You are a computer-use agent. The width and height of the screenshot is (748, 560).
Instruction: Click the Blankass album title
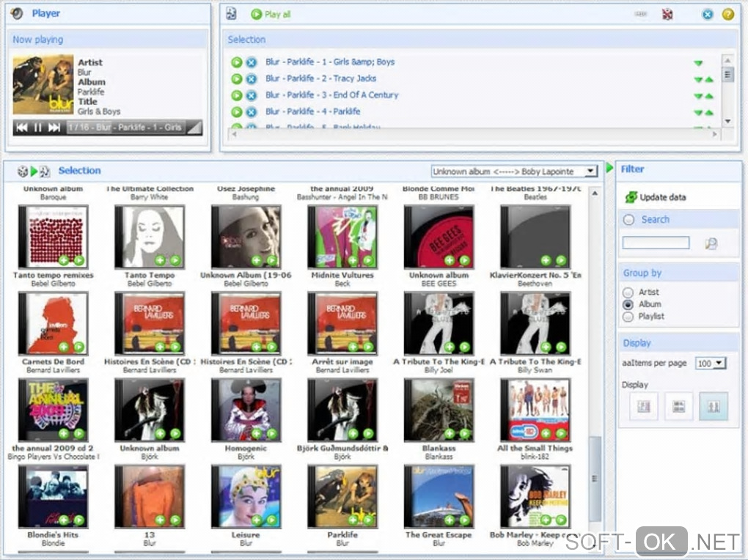click(x=439, y=449)
